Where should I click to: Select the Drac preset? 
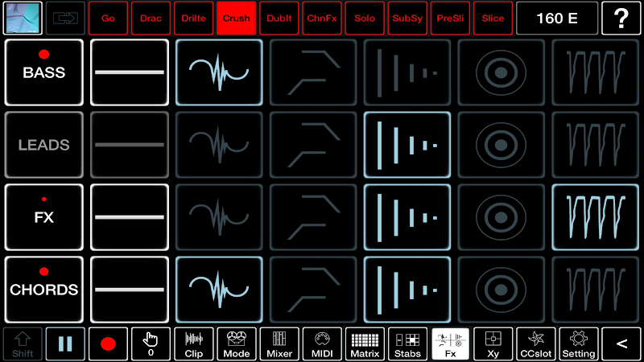tap(151, 18)
